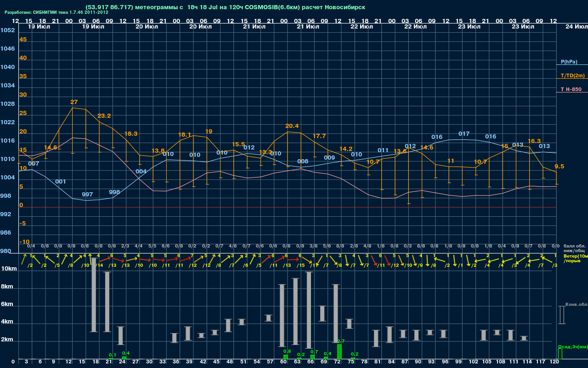Click the pressure label 011

click(383, 150)
